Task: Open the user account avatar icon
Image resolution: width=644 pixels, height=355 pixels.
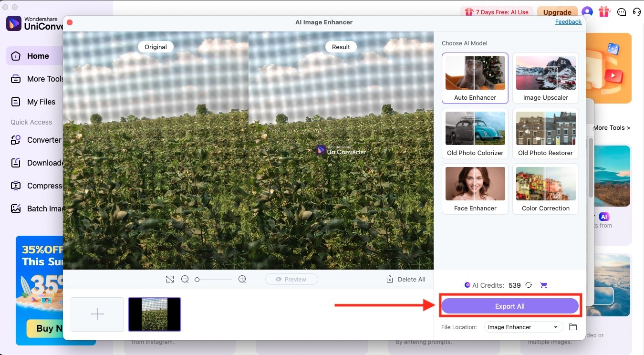Action: [587, 12]
